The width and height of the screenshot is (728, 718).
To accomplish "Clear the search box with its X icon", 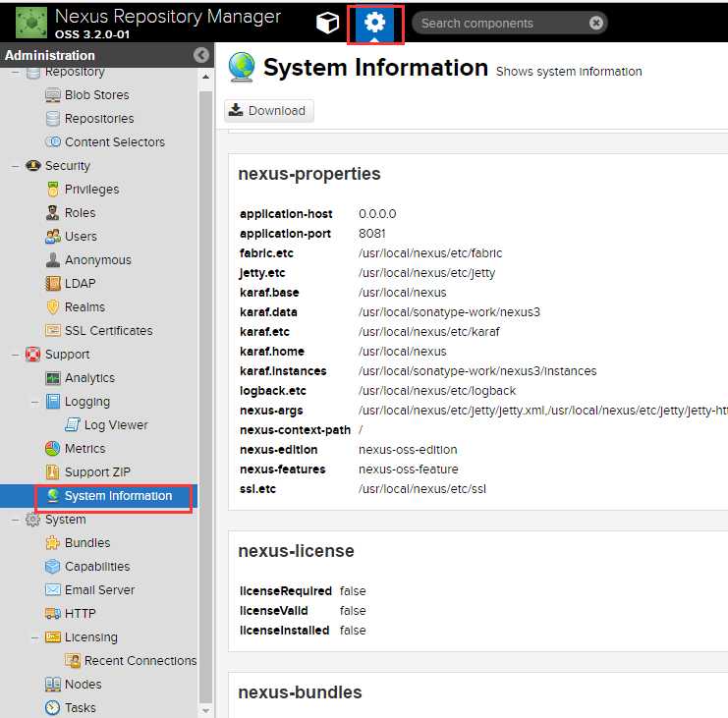I will tap(596, 23).
